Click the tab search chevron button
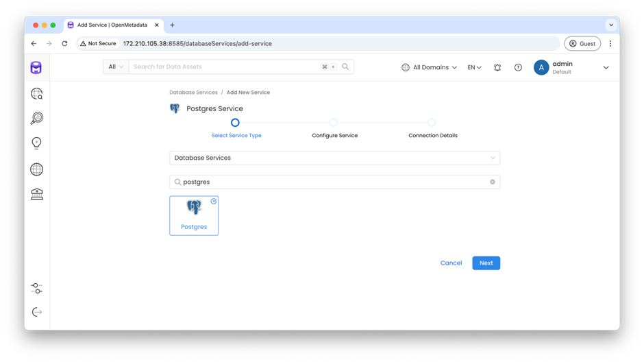Viewport: 644px width, 362px height. [611, 25]
